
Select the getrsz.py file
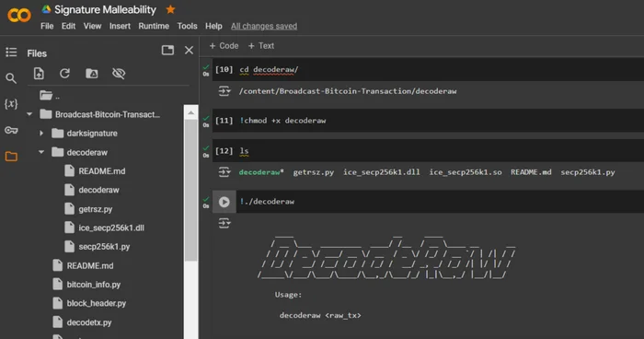click(x=96, y=209)
